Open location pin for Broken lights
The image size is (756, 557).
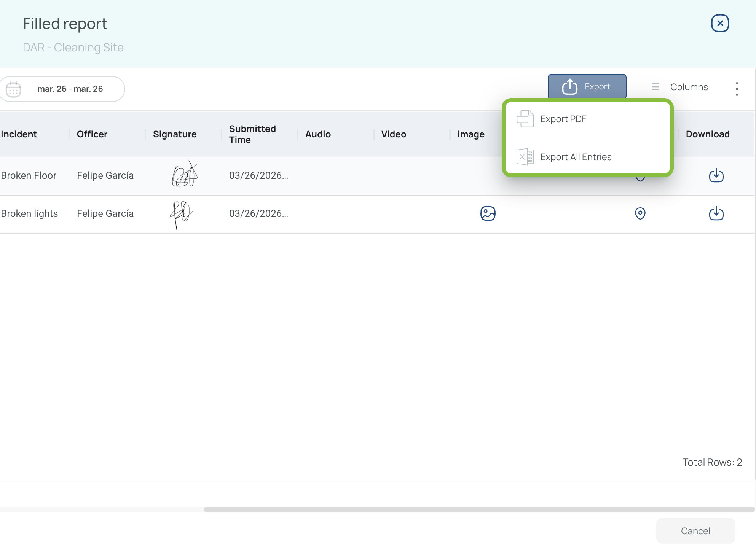pyautogui.click(x=640, y=213)
